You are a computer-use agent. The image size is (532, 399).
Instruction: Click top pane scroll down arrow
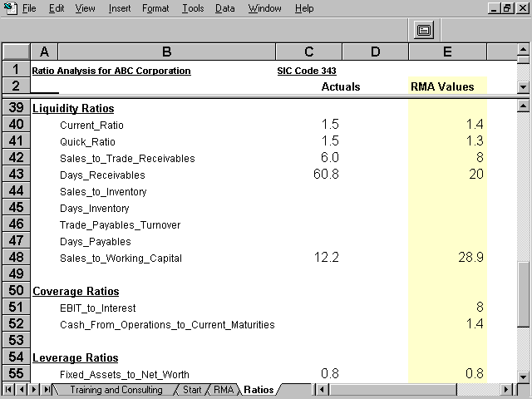click(523, 86)
